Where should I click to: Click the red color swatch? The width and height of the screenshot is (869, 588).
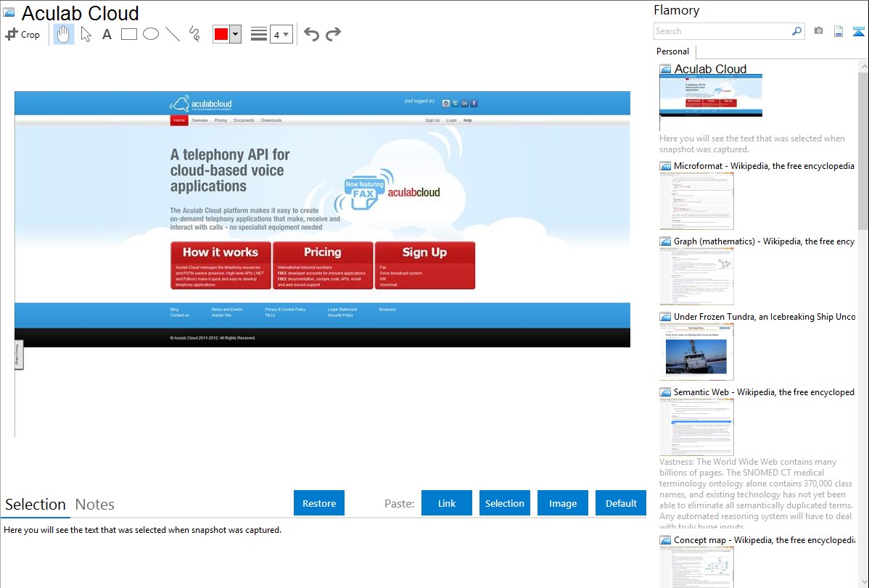point(221,34)
